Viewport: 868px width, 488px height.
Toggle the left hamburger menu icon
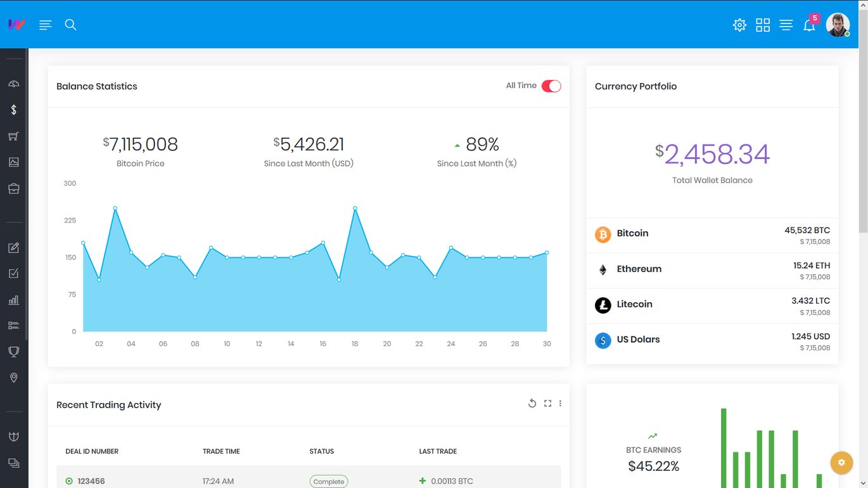click(x=46, y=25)
